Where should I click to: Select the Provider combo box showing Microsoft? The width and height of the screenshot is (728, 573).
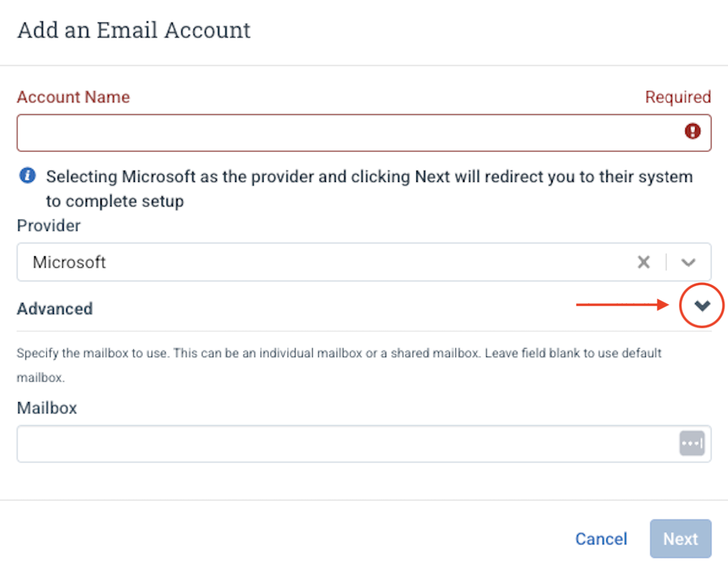click(364, 262)
